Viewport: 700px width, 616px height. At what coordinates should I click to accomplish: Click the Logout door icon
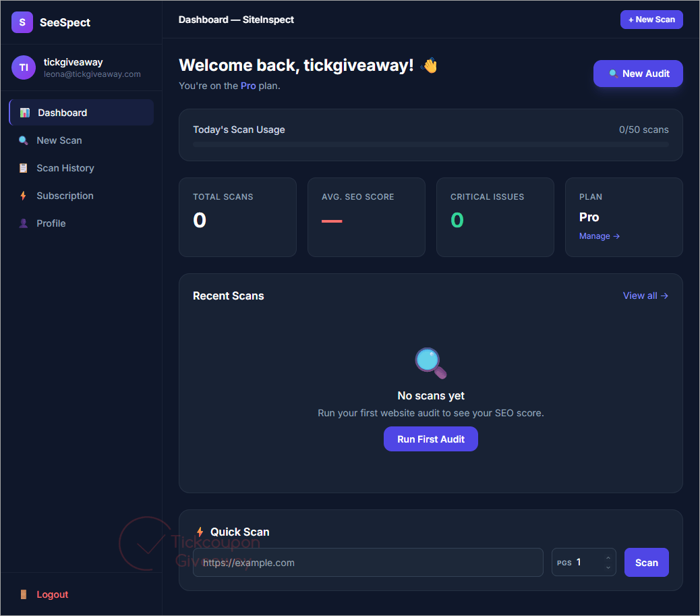pos(24,594)
